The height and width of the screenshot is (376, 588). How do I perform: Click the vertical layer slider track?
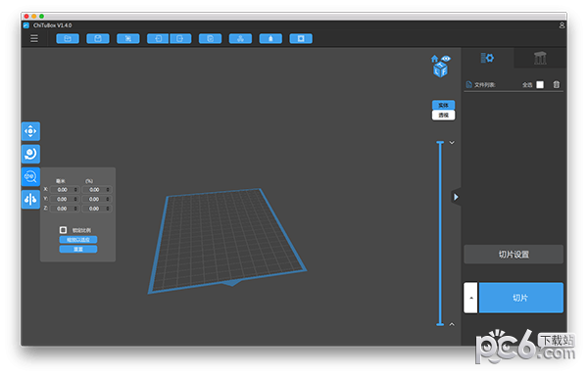coord(440,233)
